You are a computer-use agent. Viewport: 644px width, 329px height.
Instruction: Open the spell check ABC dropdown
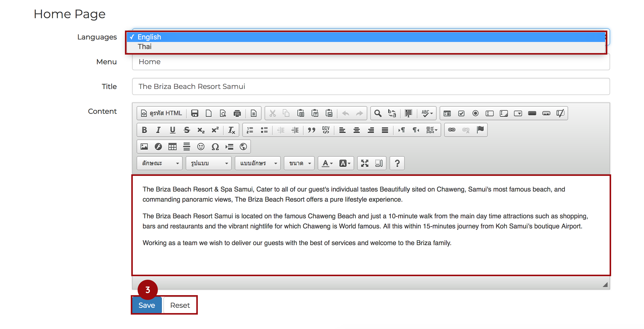(x=427, y=113)
